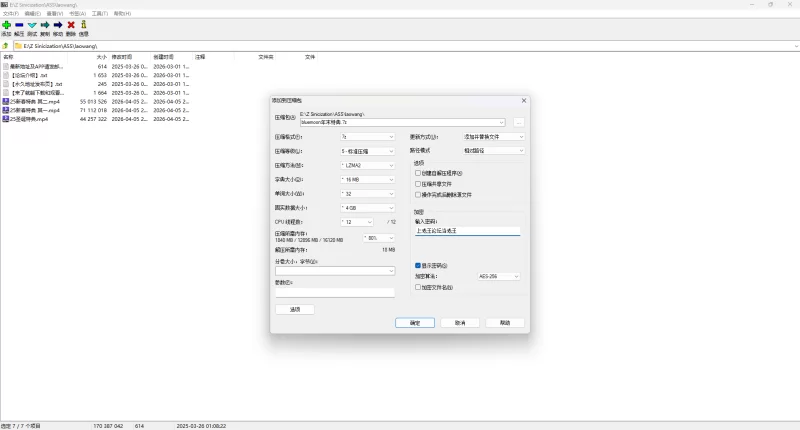The width and height of the screenshot is (800, 430).
Task: Click the Info (信息) toolbar icon
Action: [84, 25]
